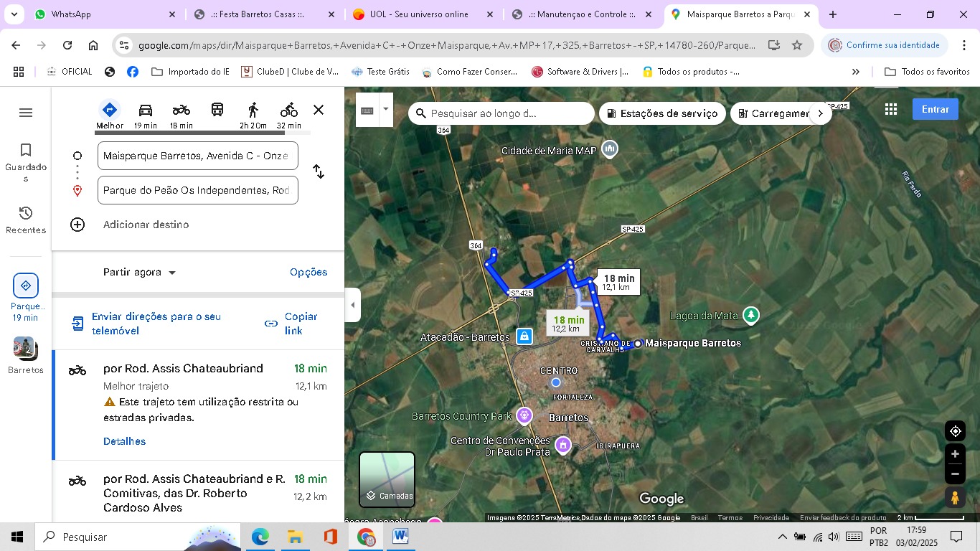Open the Guardados saved places
980x551 pixels.
coord(26,163)
